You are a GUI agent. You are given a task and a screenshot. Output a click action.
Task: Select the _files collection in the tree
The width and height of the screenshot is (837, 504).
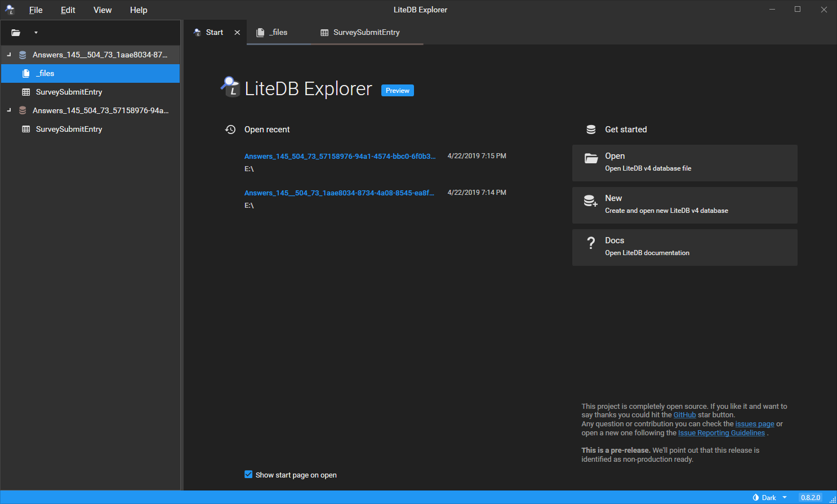pyautogui.click(x=90, y=73)
